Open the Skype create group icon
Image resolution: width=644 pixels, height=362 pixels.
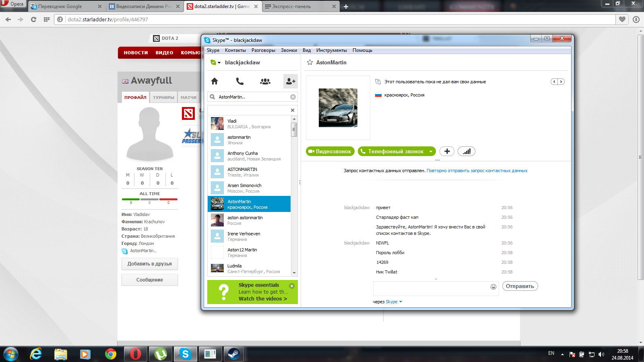265,81
